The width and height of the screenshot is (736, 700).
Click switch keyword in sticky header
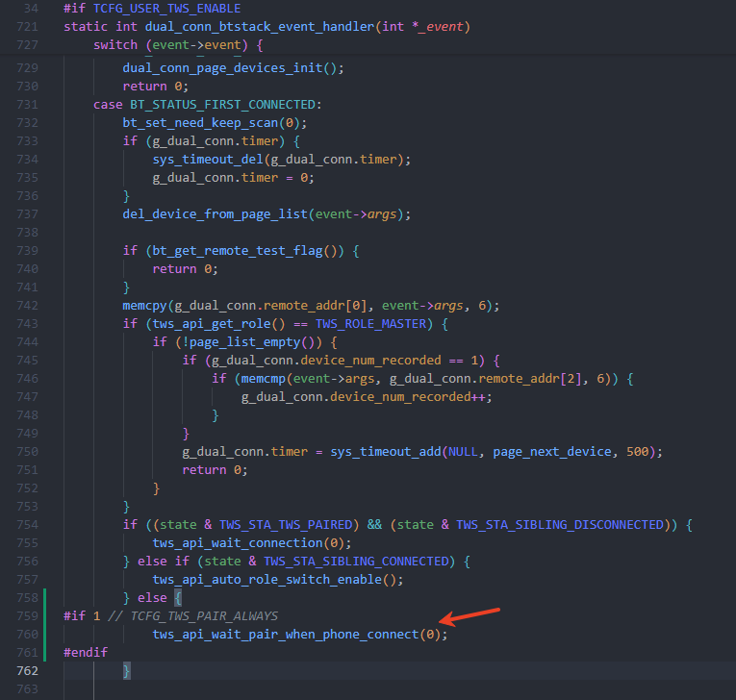[115, 45]
